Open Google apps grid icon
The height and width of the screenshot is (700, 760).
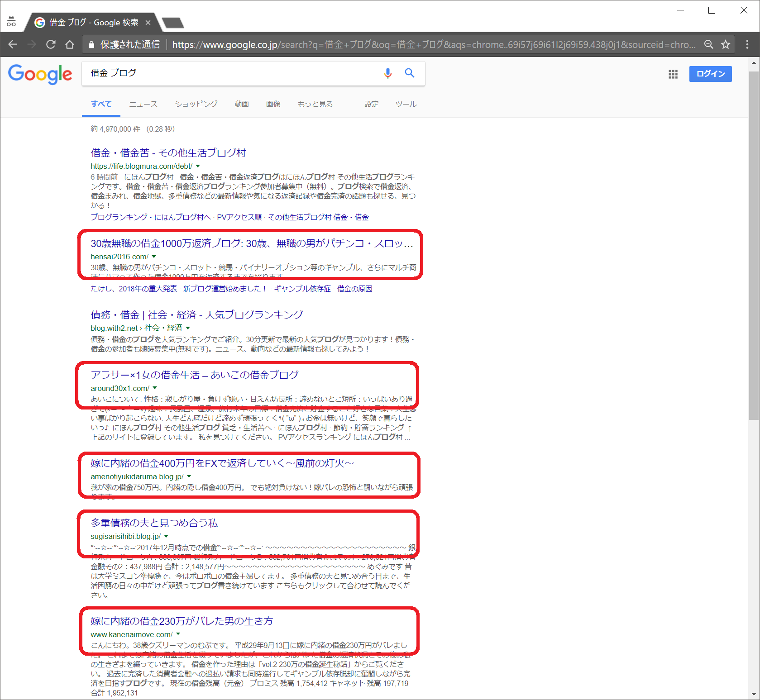coord(673,74)
